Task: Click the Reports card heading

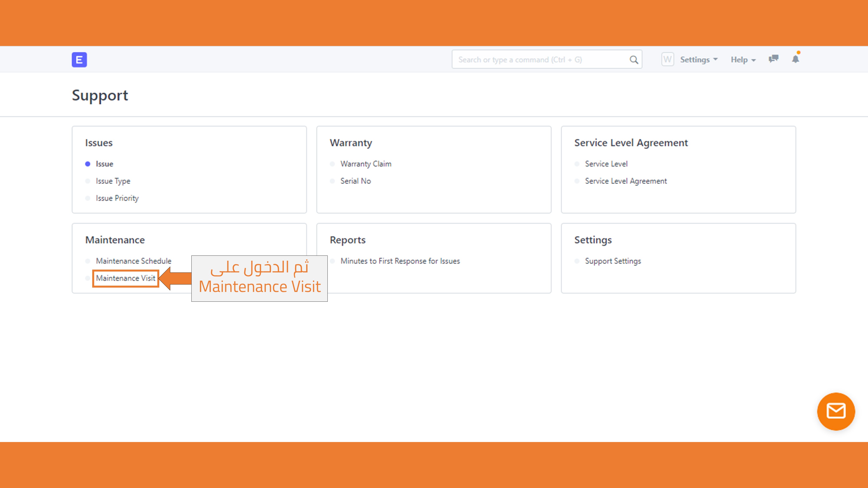Action: click(x=347, y=241)
